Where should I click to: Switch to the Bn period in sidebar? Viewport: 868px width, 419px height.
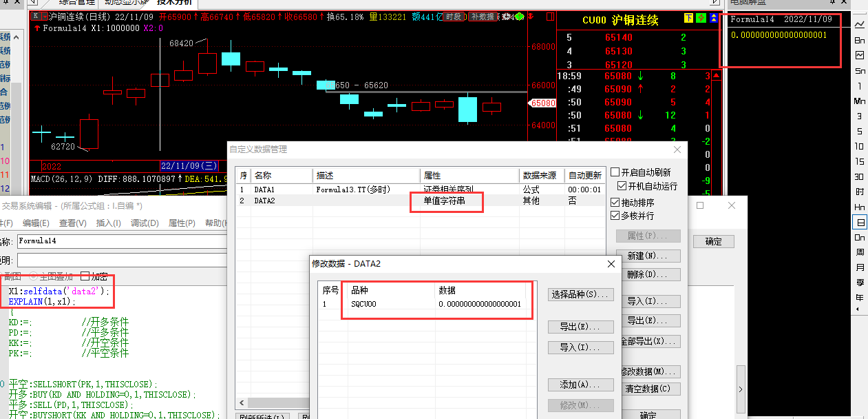(860, 40)
